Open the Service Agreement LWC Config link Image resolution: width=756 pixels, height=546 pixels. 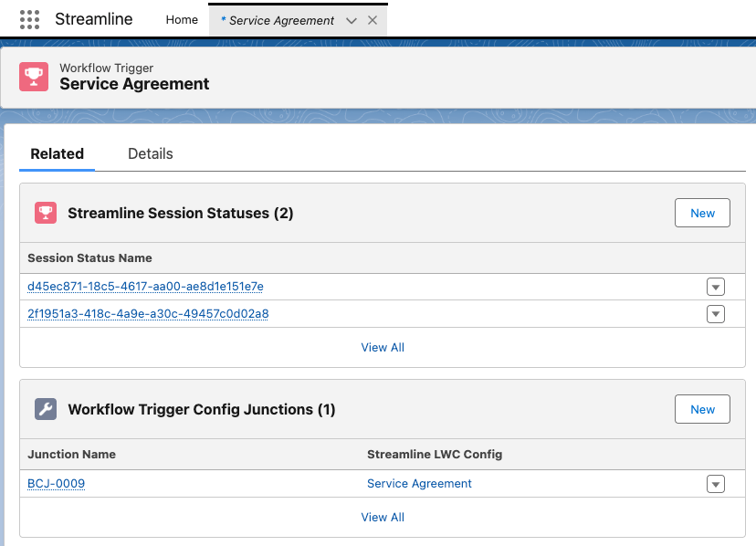tap(419, 484)
